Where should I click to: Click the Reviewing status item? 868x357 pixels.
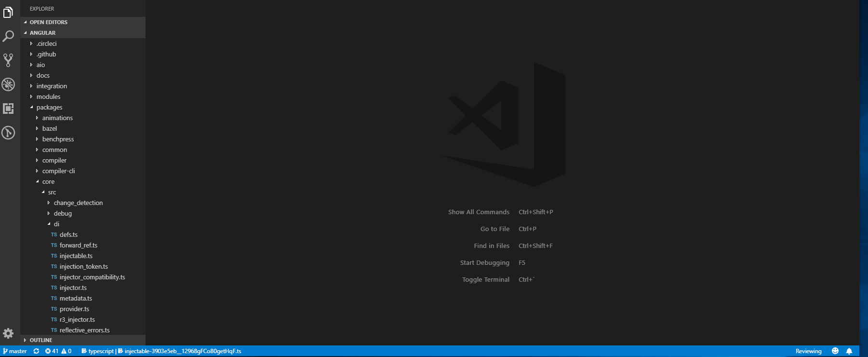click(808, 351)
